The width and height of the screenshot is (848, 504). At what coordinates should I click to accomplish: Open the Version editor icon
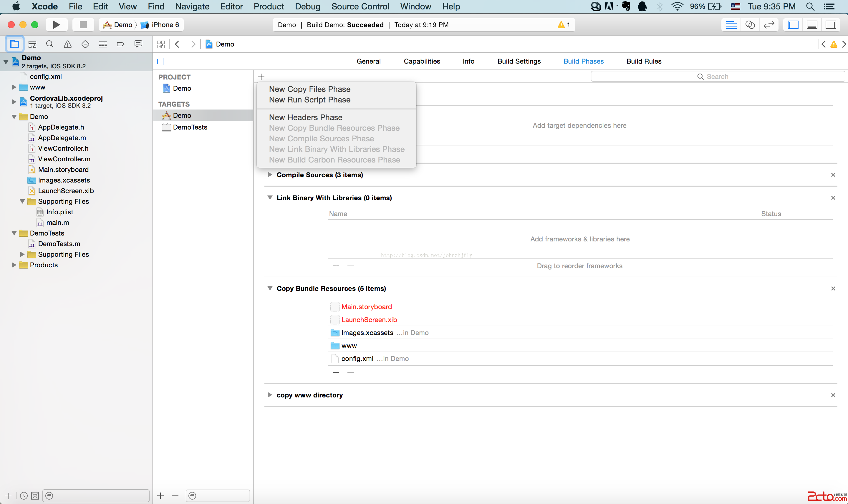(x=768, y=25)
